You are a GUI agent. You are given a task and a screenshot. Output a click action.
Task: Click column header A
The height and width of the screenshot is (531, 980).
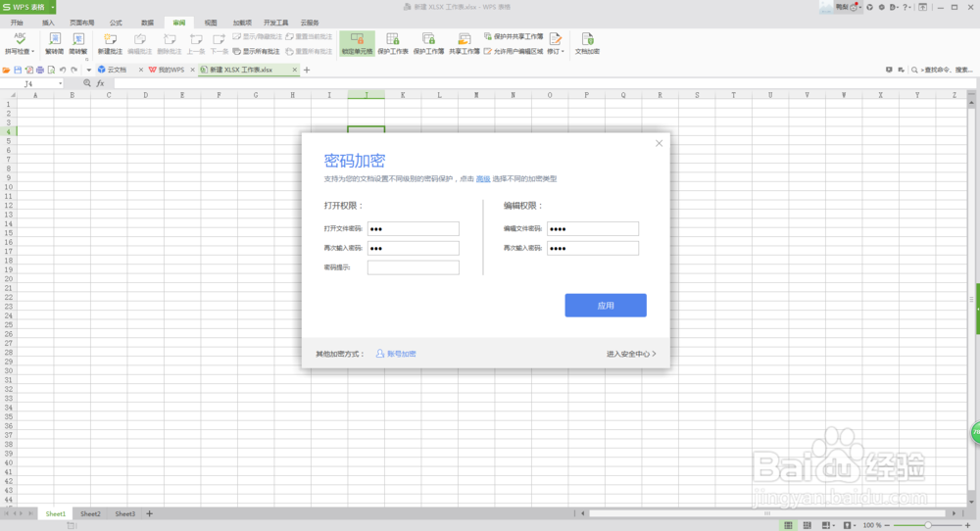tap(35, 95)
